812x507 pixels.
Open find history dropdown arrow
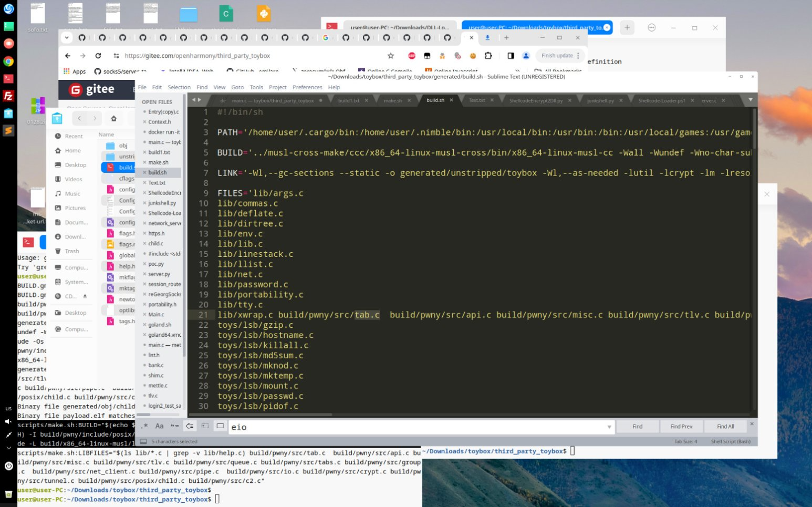pyautogui.click(x=609, y=427)
